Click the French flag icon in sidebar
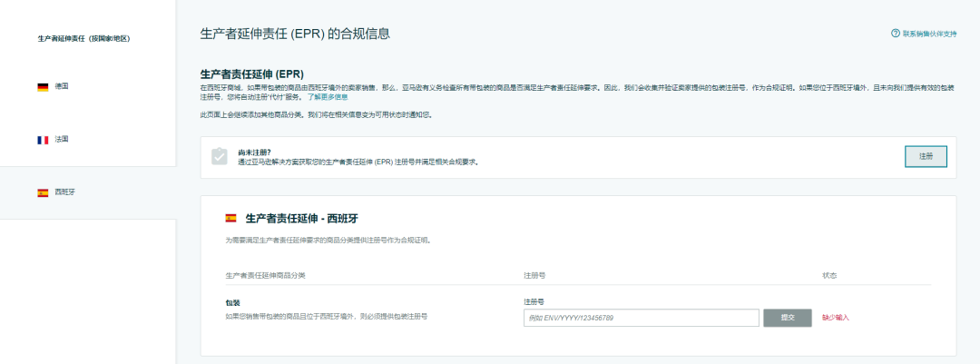The height and width of the screenshot is (364, 980). click(43, 140)
